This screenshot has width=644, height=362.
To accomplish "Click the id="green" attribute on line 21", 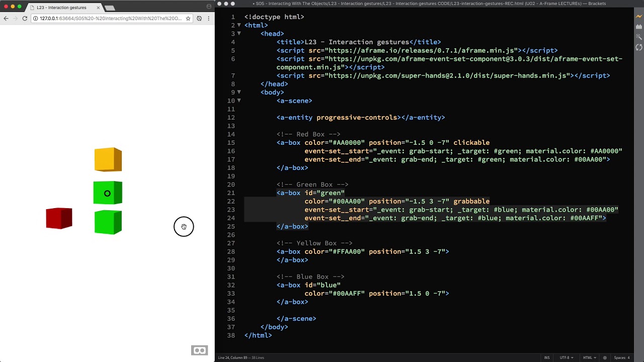I will point(325,193).
